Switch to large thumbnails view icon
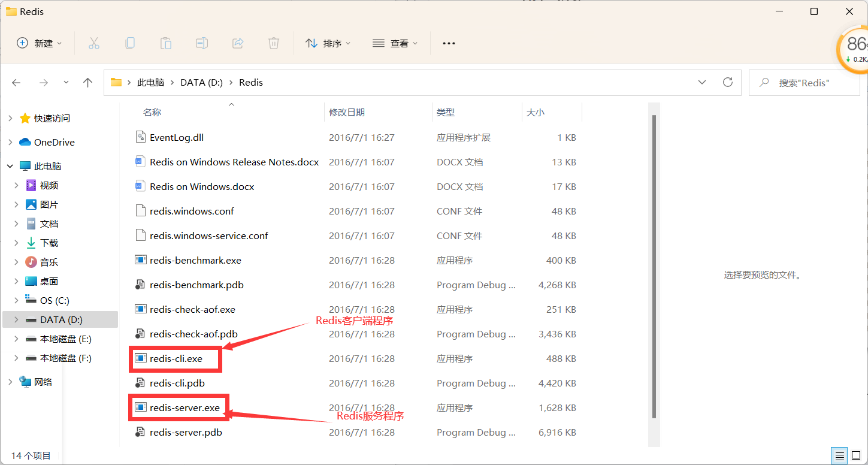Screen dimensions: 868x465 tap(857, 455)
